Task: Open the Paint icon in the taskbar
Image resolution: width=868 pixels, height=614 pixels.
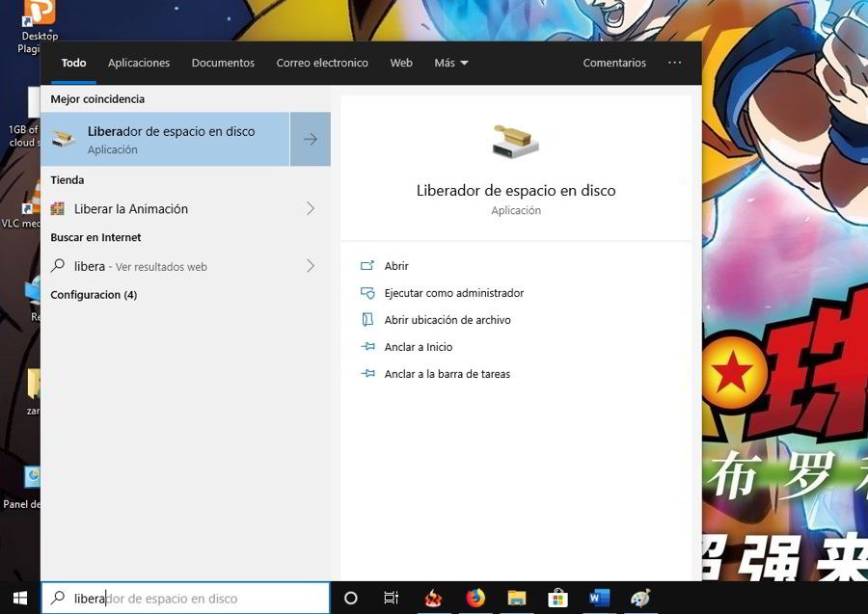Action: [640, 598]
